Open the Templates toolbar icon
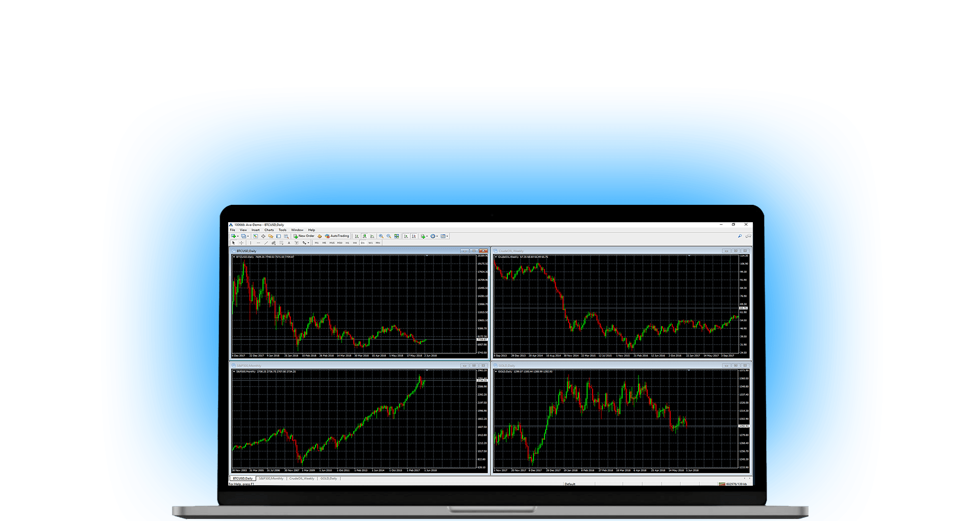This screenshot has width=980, height=521. (x=443, y=236)
